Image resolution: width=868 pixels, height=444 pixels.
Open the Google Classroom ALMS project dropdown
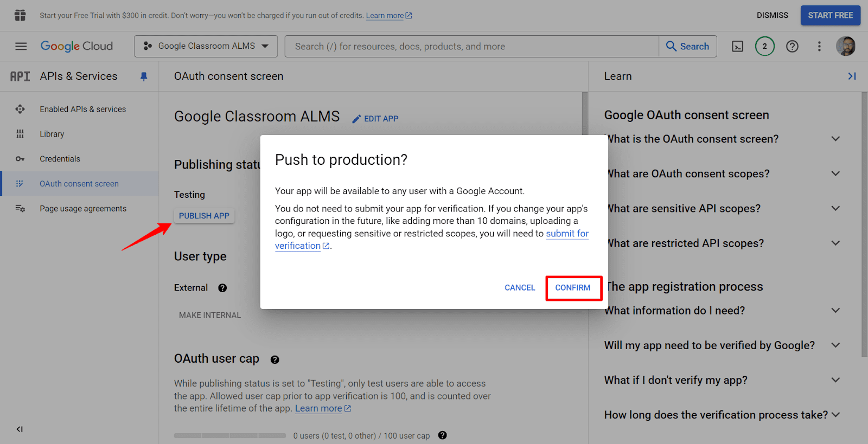click(206, 46)
